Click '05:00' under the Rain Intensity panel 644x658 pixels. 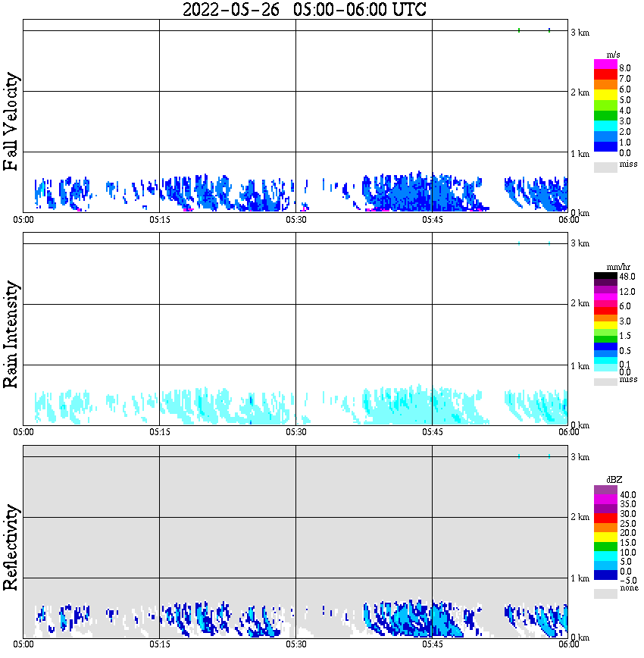[x=23, y=432]
